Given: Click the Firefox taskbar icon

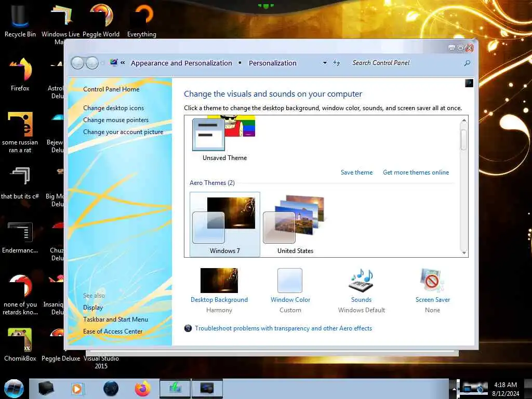Looking at the screenshot, I should point(143,389).
